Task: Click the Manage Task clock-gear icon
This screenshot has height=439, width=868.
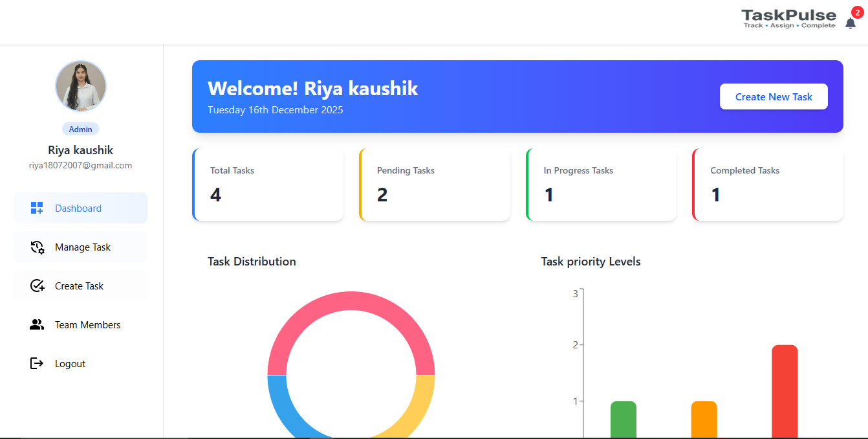Action: pos(37,247)
